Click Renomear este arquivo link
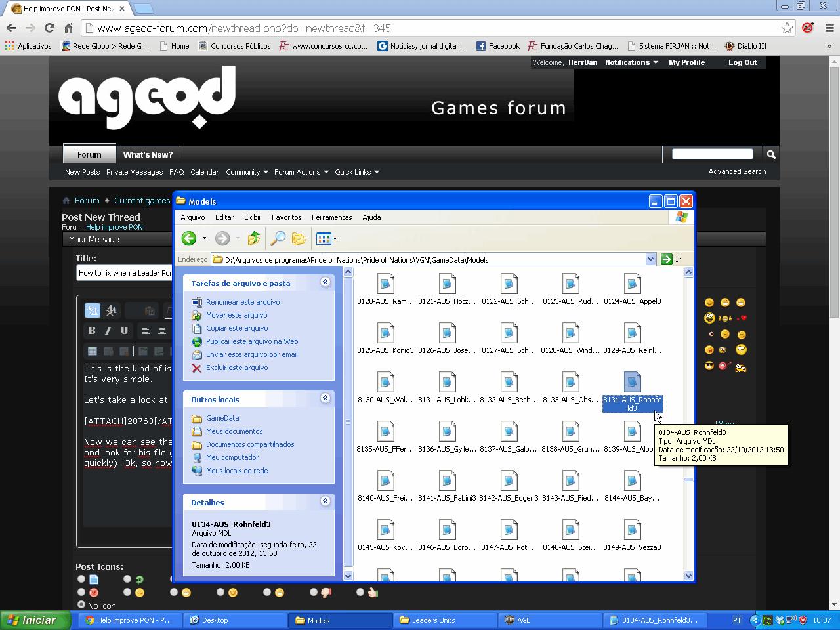Screen dimensions: 840x630 (242, 302)
